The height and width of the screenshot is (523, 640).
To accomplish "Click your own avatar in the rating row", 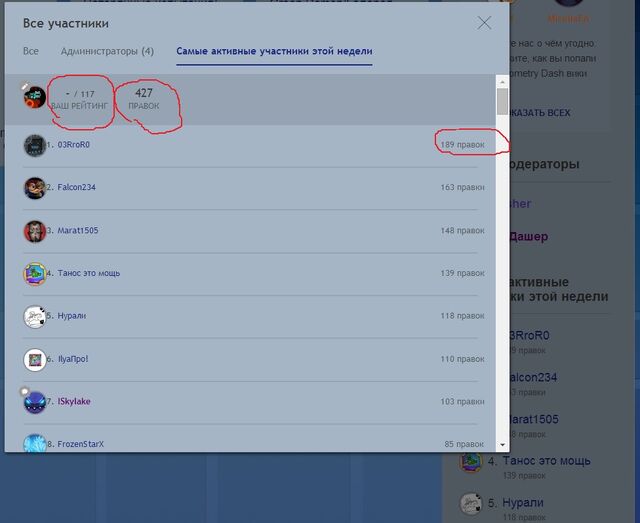I will coord(35,98).
